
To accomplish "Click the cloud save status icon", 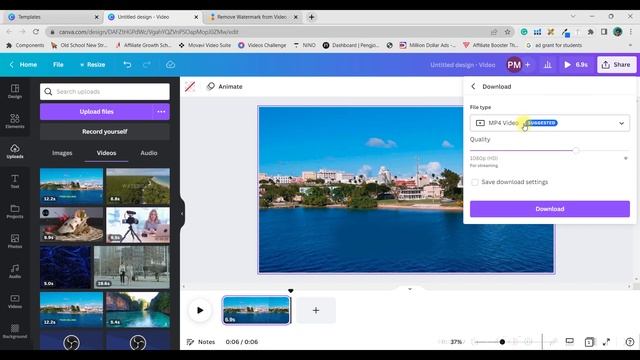I will pyautogui.click(x=170, y=64).
